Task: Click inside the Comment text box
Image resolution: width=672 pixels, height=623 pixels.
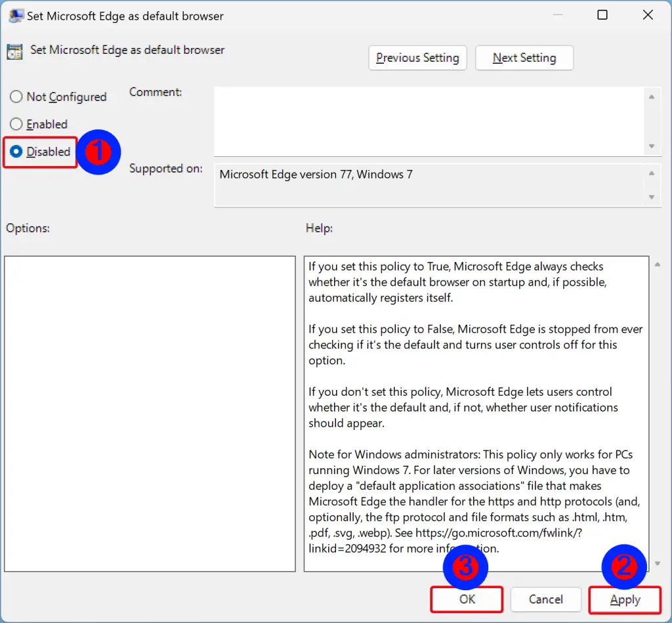Action: tap(429, 121)
